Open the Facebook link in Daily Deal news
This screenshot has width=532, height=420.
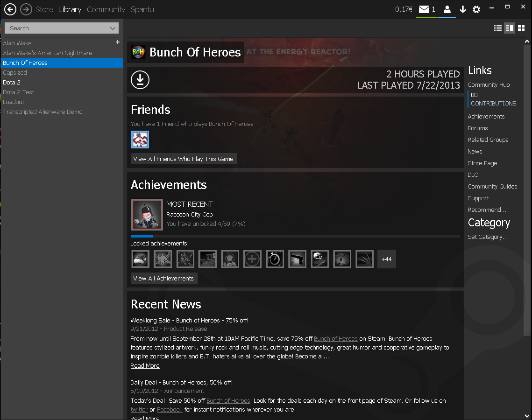[170, 409]
